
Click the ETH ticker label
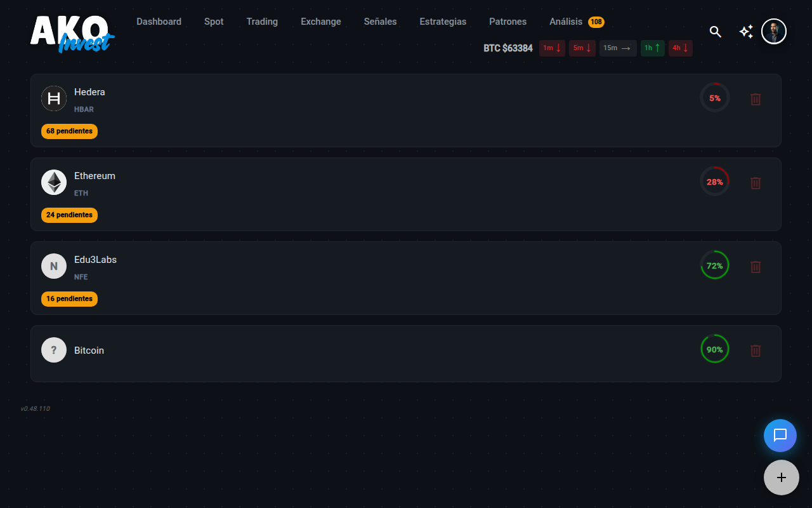pyautogui.click(x=81, y=193)
